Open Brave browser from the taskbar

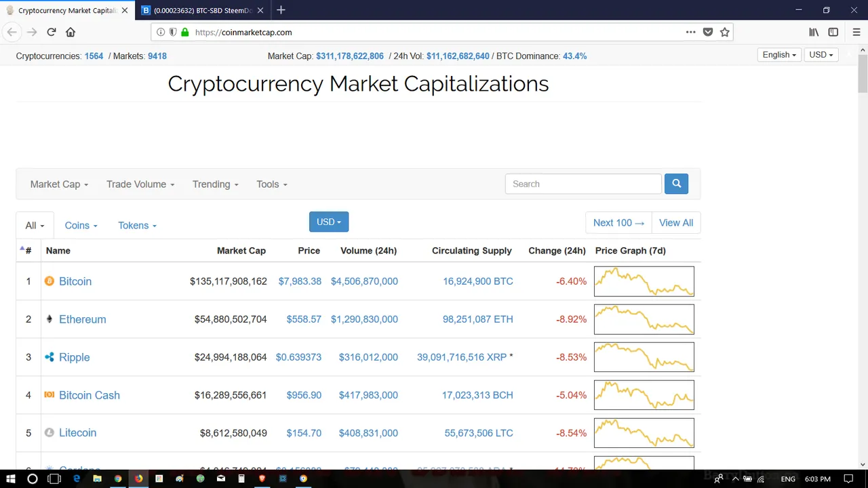[x=262, y=479]
